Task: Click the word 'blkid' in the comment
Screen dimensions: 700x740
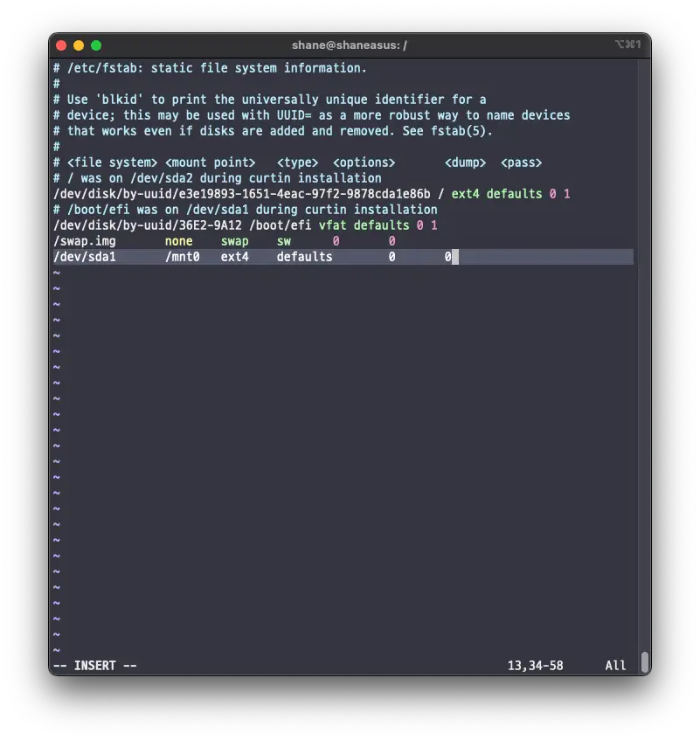Action: [119, 100]
